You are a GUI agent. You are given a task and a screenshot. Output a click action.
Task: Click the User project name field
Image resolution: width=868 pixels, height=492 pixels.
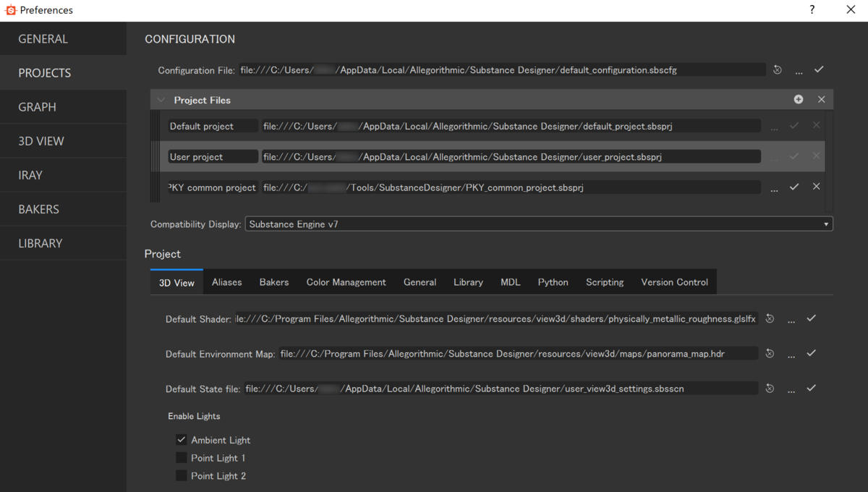(x=213, y=156)
